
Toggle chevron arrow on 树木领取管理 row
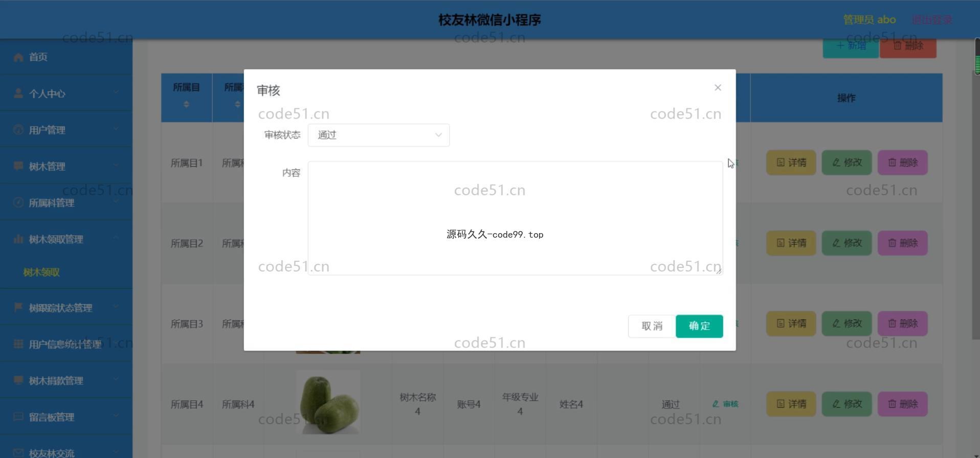pyautogui.click(x=116, y=238)
